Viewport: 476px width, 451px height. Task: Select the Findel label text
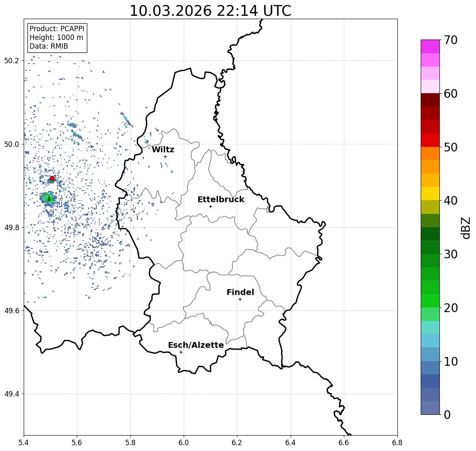click(x=240, y=292)
